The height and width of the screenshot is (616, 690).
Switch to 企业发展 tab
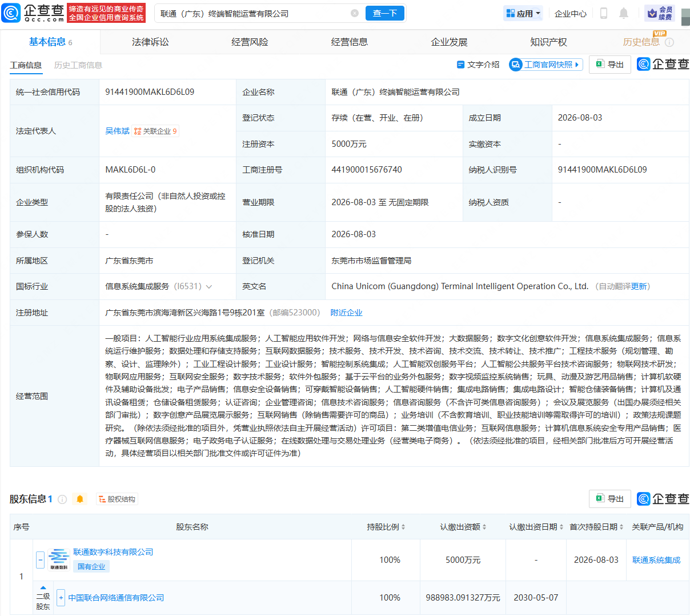tap(449, 42)
